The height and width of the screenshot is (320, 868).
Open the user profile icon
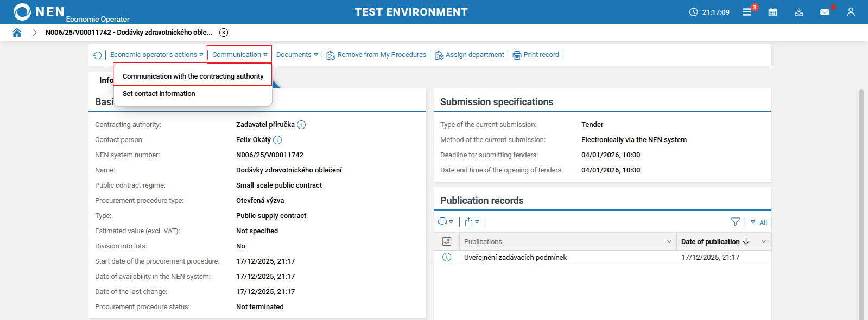pos(851,12)
